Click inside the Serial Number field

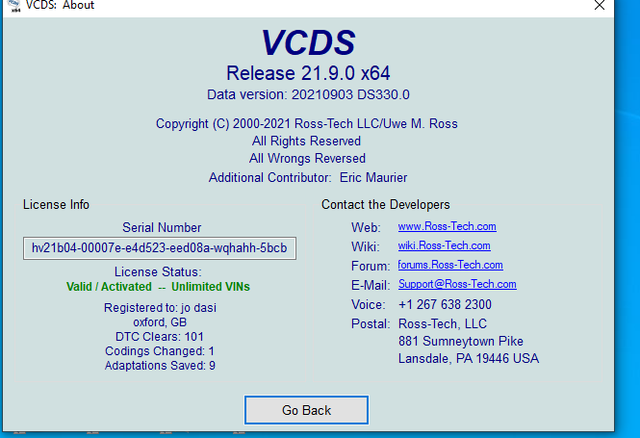click(160, 248)
